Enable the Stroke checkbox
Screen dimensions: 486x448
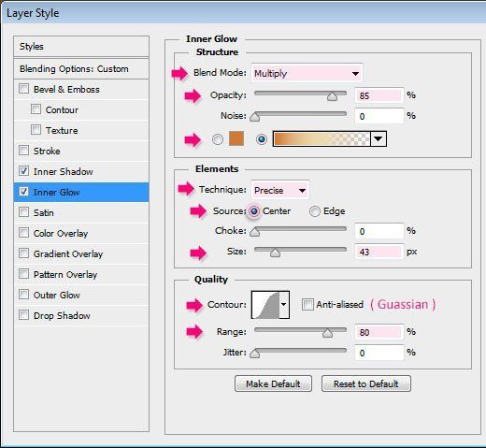pos(24,151)
